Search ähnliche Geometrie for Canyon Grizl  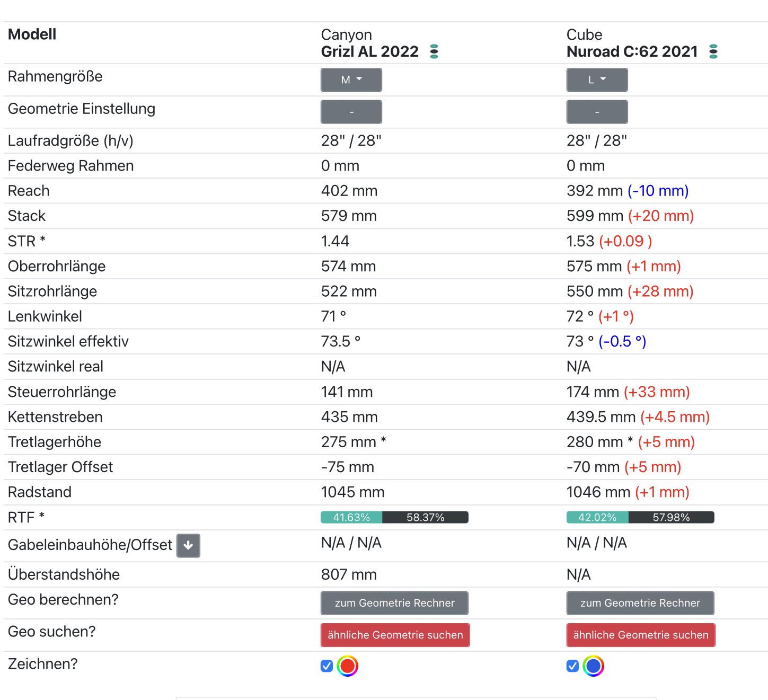pos(395,635)
